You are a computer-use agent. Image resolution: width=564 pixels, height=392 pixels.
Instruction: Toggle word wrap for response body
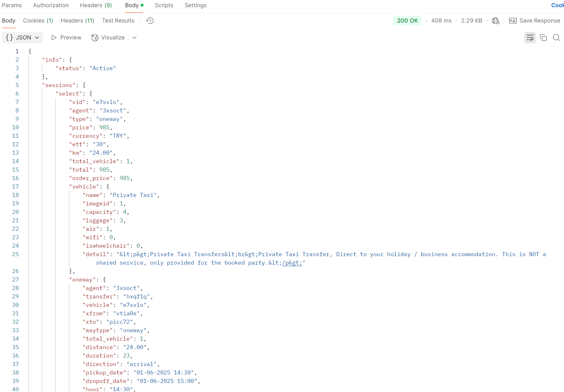coord(530,38)
